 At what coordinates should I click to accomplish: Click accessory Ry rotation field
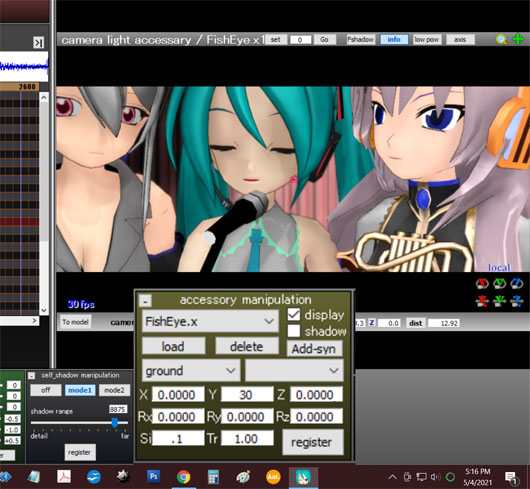(x=247, y=416)
